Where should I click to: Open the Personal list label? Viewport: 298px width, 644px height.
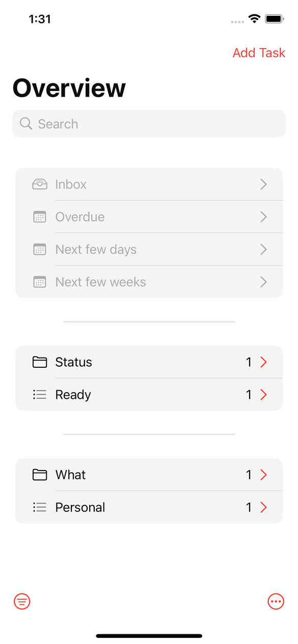(80, 507)
